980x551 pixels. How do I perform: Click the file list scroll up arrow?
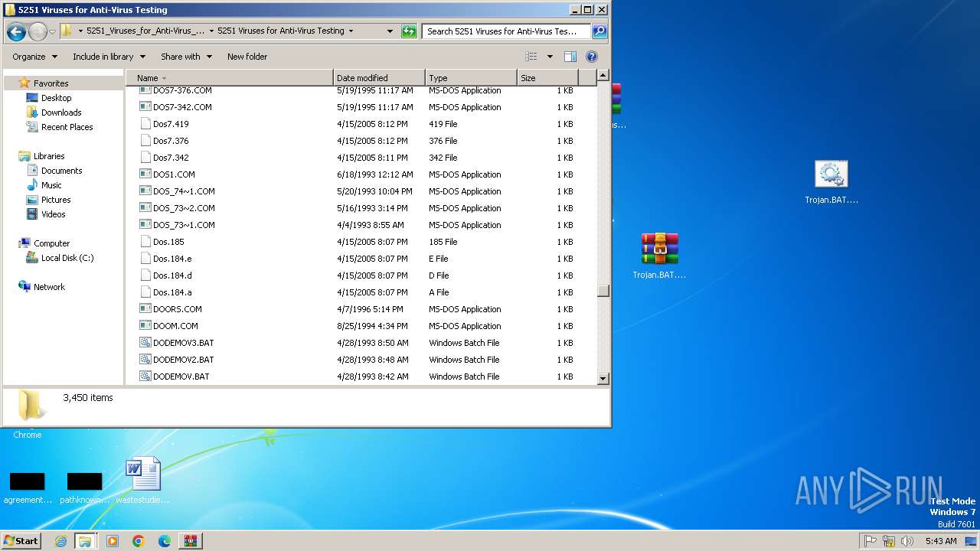click(603, 75)
